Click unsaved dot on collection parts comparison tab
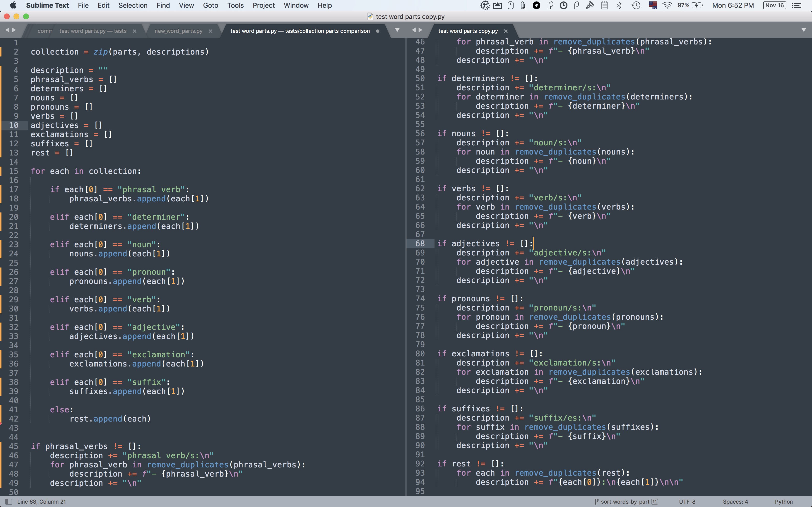Screen dimensions: 812x507 click(x=377, y=31)
